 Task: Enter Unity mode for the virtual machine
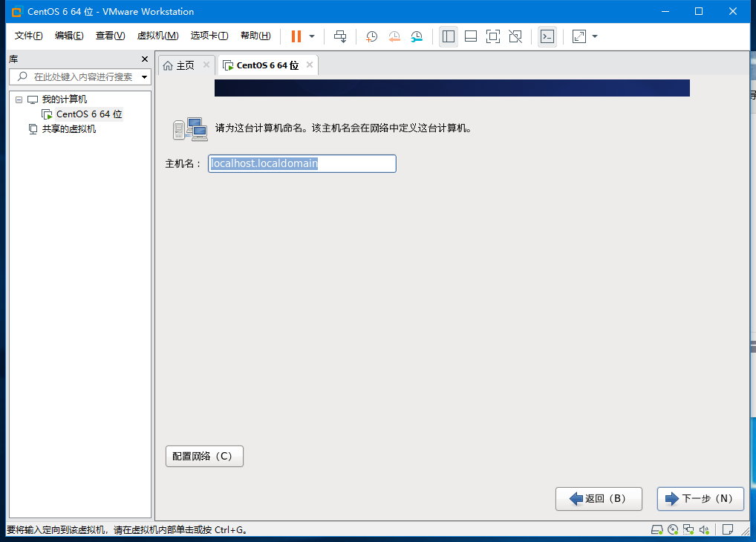click(x=514, y=36)
